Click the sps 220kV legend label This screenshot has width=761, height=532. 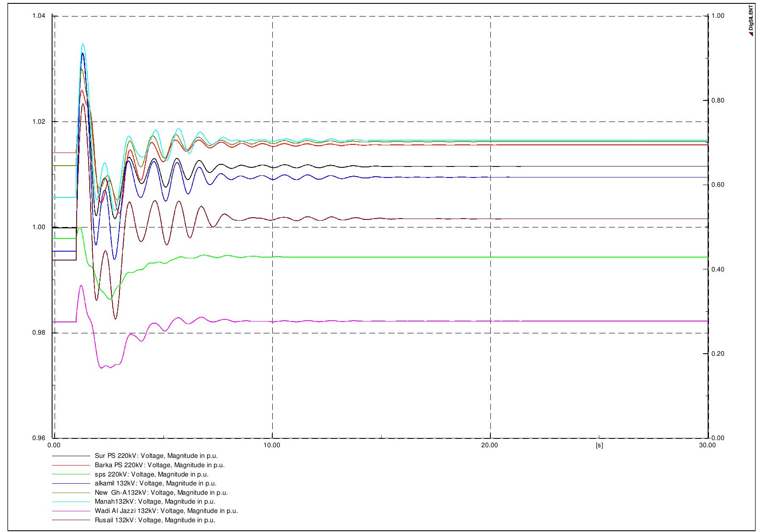click(152, 474)
